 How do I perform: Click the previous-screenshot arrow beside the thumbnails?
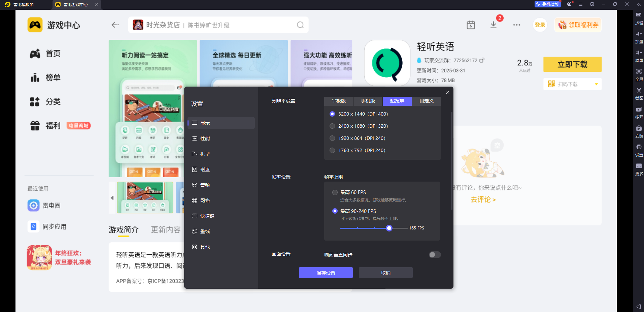click(112, 198)
